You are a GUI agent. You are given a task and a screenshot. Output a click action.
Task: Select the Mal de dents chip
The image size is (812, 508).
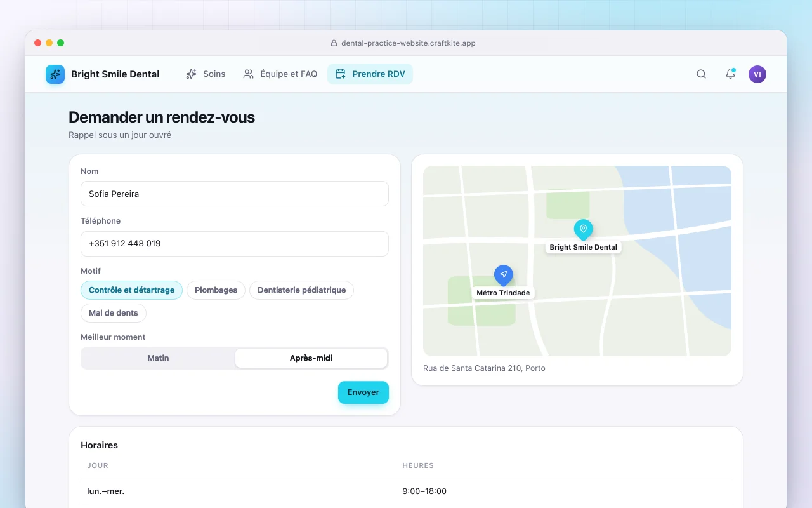coord(114,313)
